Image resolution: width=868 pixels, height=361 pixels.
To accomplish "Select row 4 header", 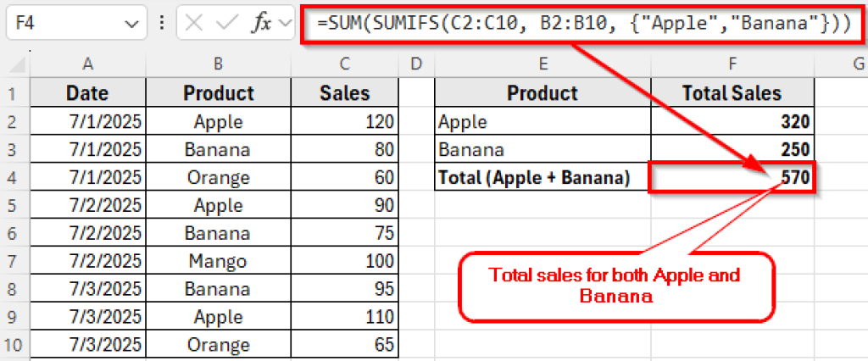I will [x=14, y=178].
